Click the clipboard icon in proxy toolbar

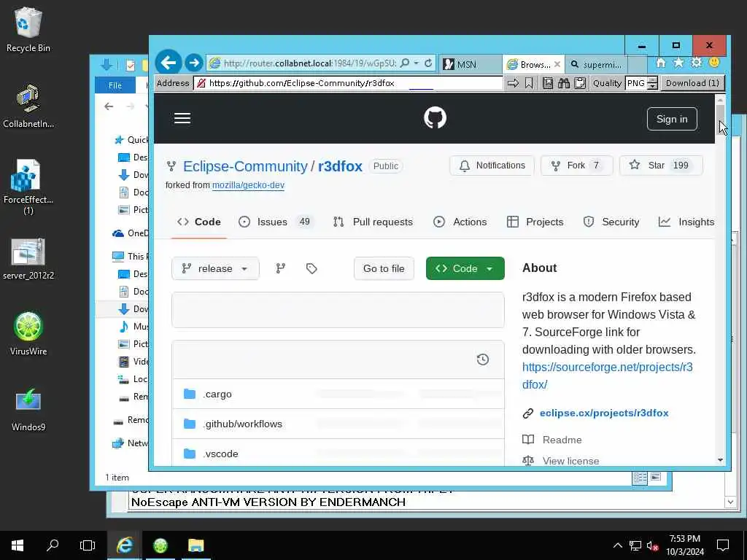point(580,83)
